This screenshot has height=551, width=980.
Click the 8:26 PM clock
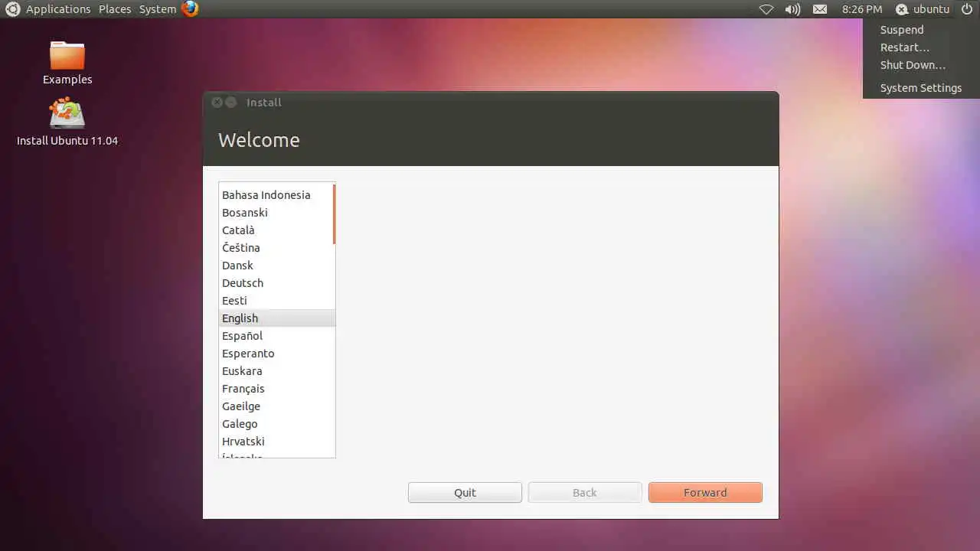pos(862,9)
